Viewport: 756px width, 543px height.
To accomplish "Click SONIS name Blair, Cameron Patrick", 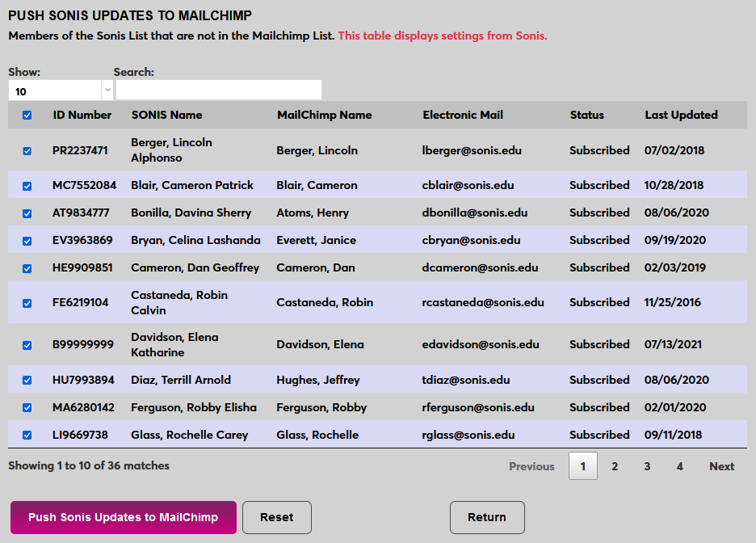I will click(x=192, y=185).
